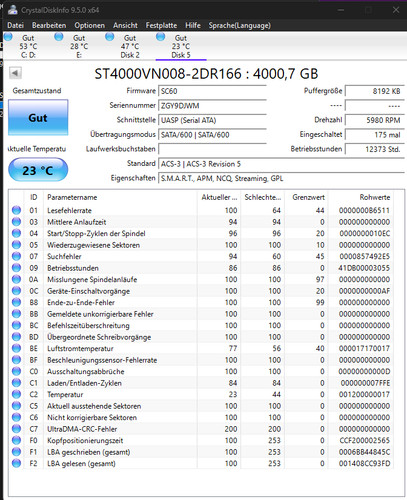Click the Drehzahl field 5980 RPM

pos(375,120)
